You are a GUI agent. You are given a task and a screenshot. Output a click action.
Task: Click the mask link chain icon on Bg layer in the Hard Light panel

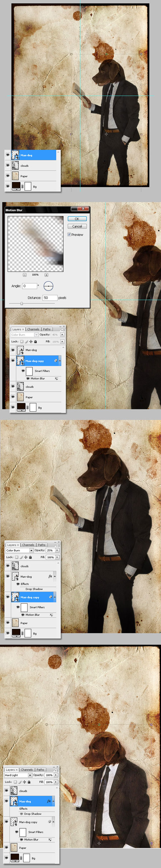(21, 858)
